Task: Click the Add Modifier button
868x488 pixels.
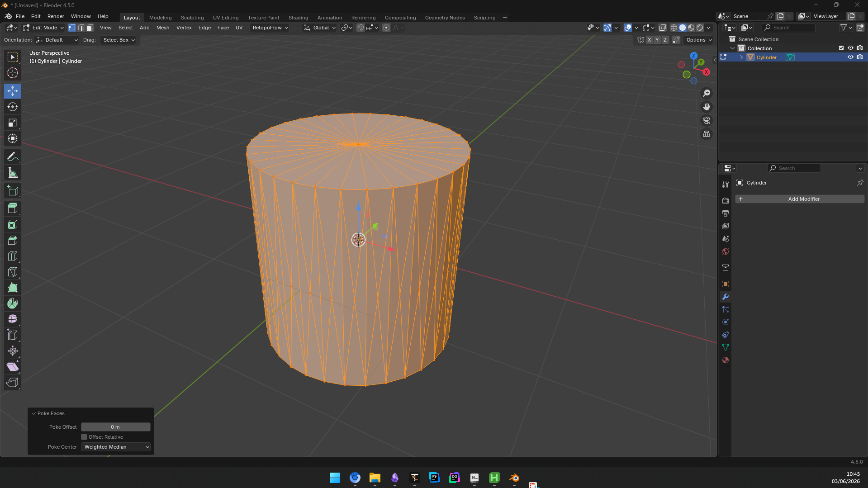Action: (x=800, y=199)
